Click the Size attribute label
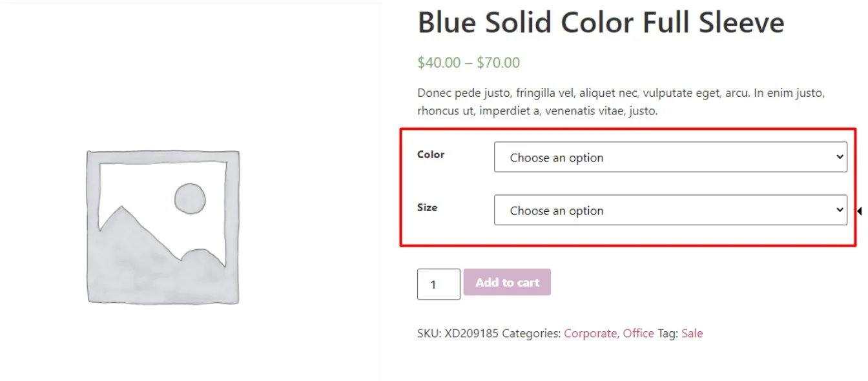This screenshot has height=381, width=868. coord(427,207)
